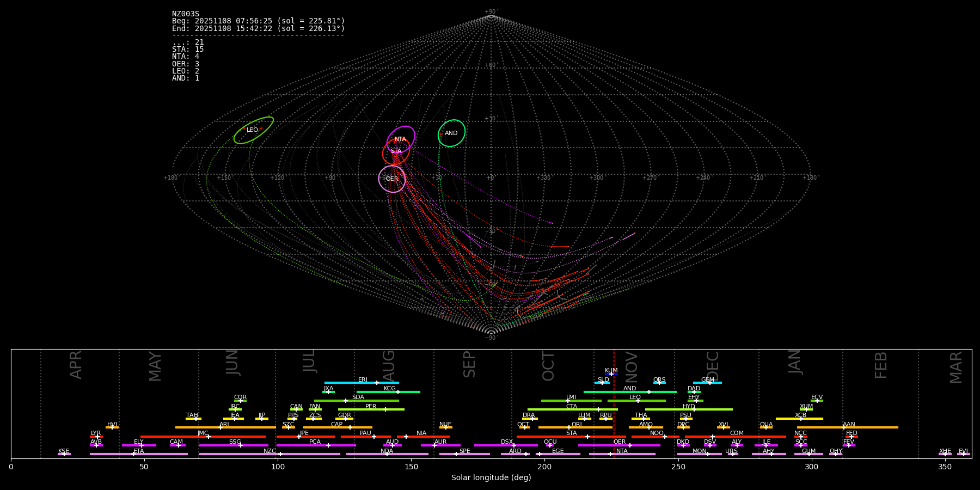Select the QUA shower bar in January

point(766,427)
